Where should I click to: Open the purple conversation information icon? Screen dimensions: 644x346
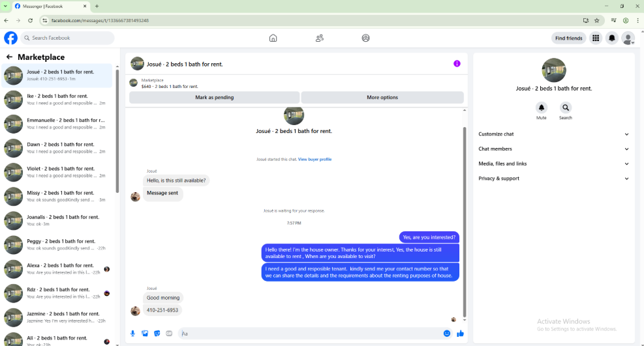point(457,64)
